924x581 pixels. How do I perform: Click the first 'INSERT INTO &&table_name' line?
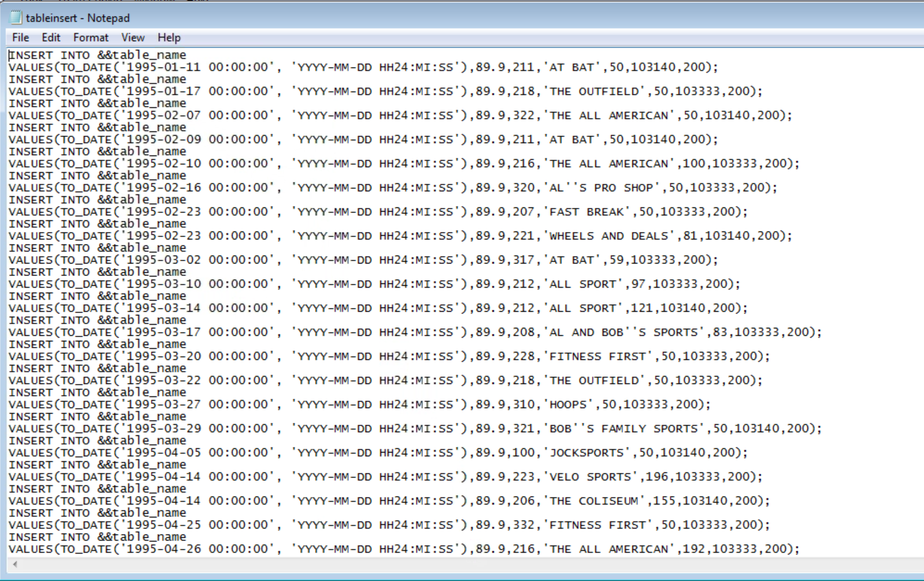pos(97,56)
